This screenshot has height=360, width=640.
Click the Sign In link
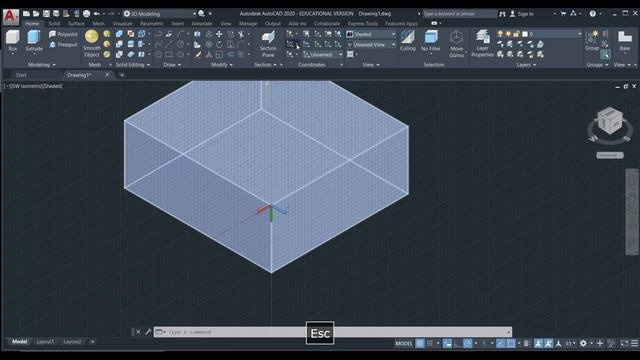[x=525, y=14]
